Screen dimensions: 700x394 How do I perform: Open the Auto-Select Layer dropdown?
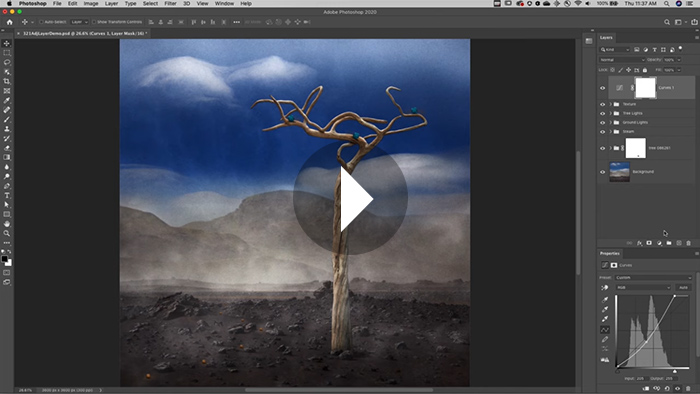click(x=79, y=22)
